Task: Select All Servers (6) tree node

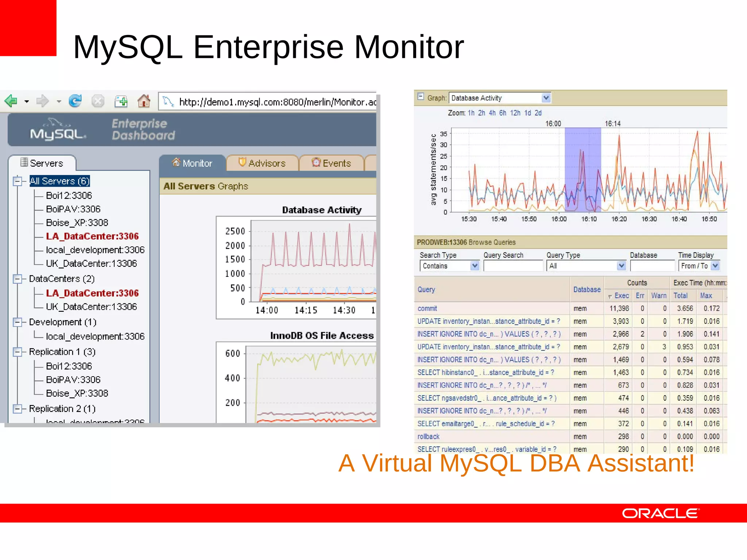Action: (59, 181)
